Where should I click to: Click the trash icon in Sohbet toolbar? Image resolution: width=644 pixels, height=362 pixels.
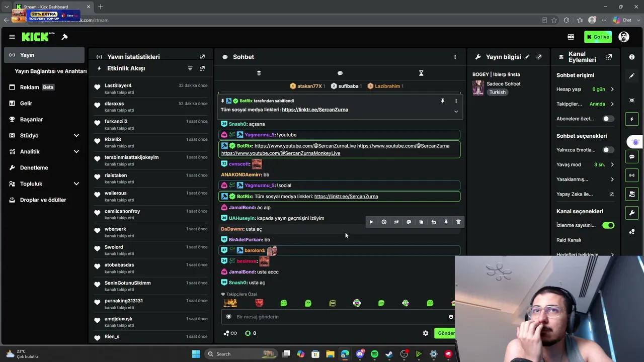pyautogui.click(x=259, y=73)
